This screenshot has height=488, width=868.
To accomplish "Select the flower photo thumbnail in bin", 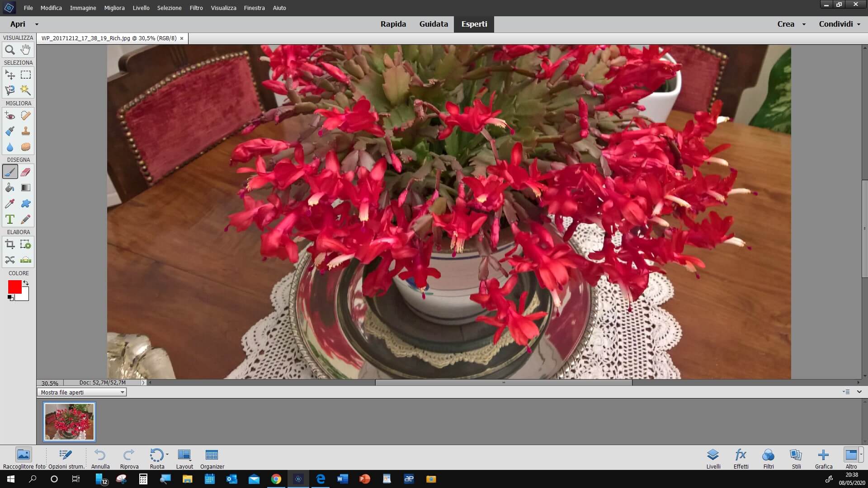I will 69,422.
